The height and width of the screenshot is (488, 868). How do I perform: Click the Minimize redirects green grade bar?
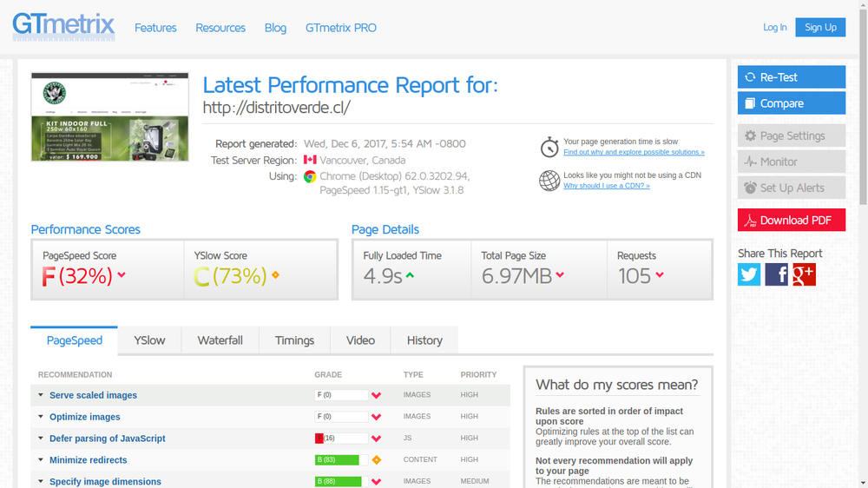coord(338,460)
